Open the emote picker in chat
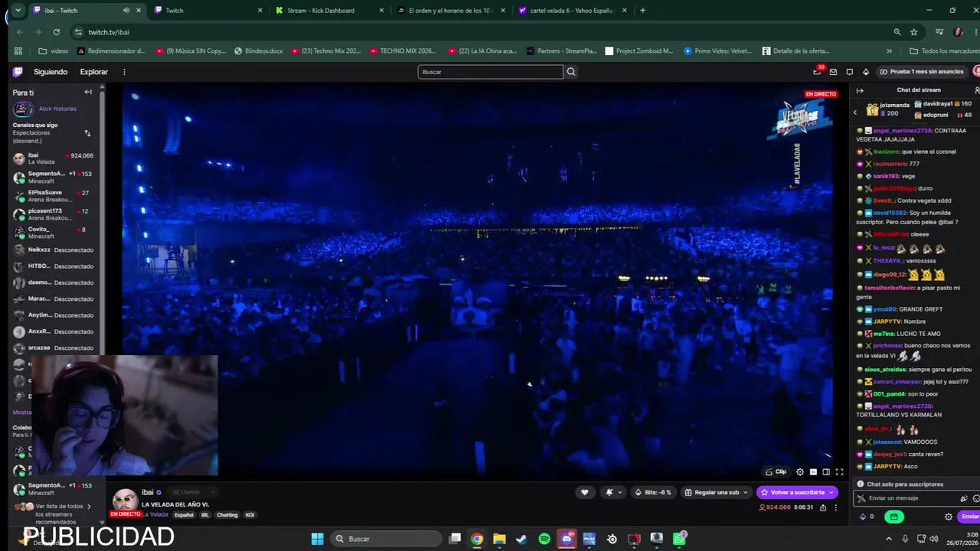This screenshot has height=551, width=980. [x=975, y=498]
